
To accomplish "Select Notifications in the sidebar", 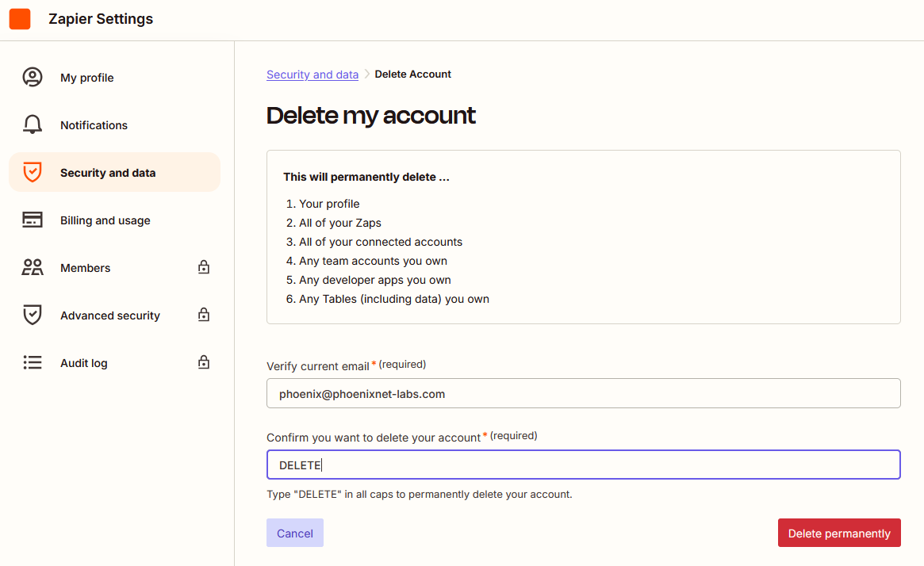I will point(94,125).
